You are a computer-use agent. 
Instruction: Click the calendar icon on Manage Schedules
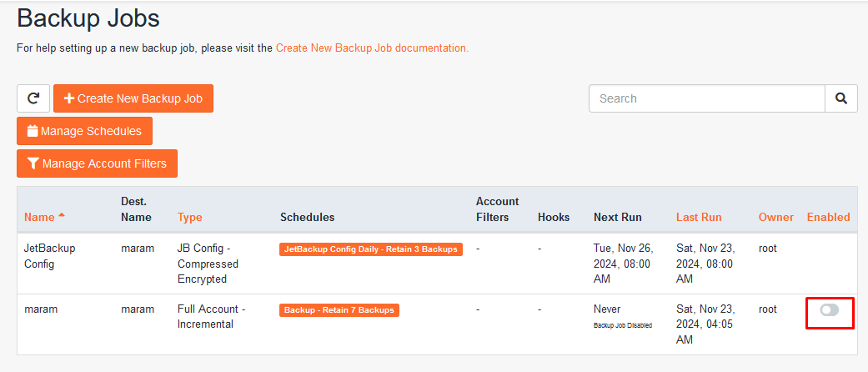pyautogui.click(x=33, y=131)
